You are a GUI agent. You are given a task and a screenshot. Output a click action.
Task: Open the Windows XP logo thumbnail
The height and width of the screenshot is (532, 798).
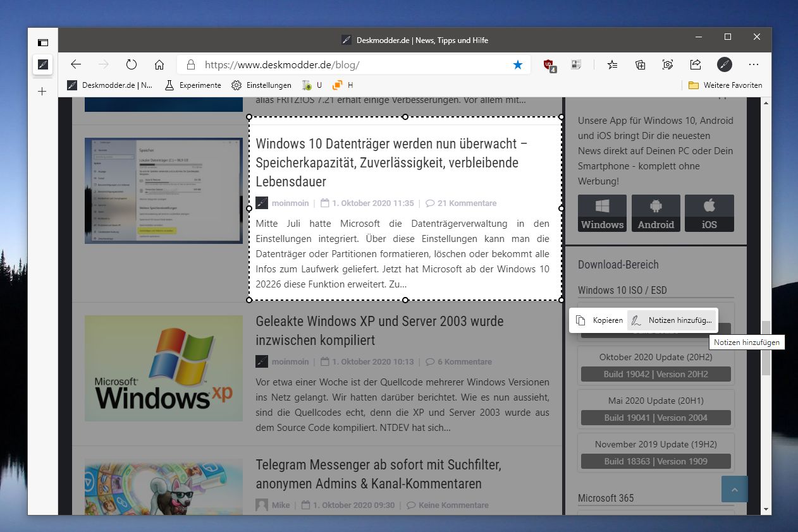(x=164, y=368)
